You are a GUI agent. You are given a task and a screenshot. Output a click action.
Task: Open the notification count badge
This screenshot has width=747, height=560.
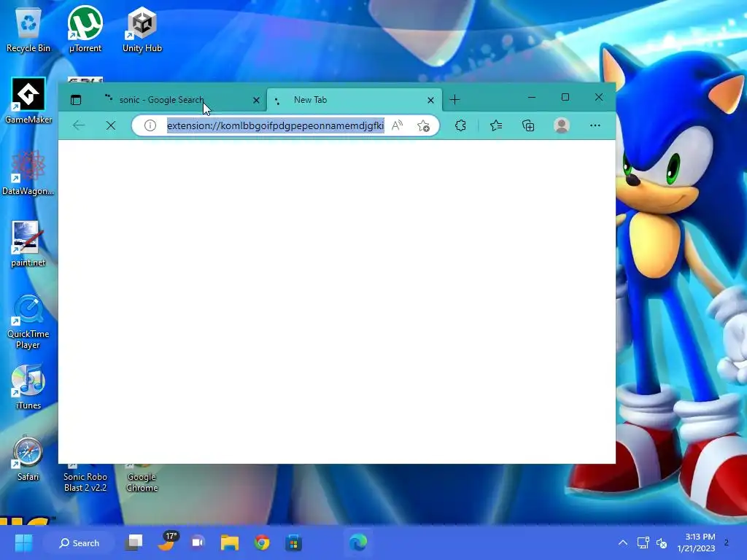pyautogui.click(x=727, y=542)
